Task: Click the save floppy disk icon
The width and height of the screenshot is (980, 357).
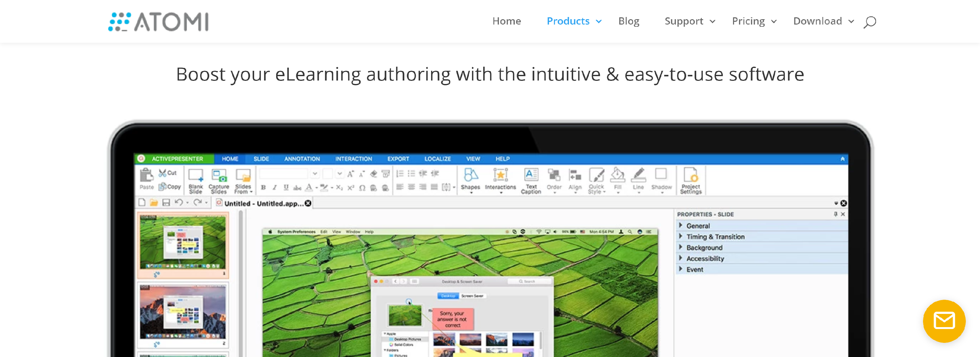Action: (166, 203)
